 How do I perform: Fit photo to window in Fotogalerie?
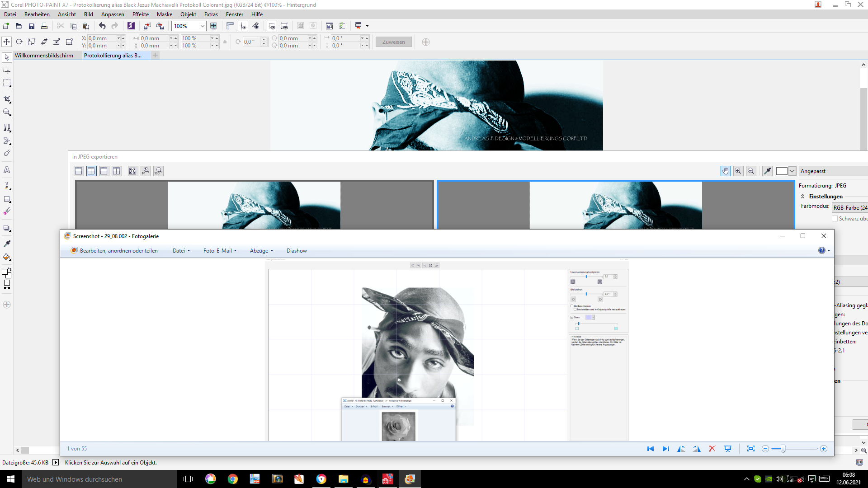751,449
